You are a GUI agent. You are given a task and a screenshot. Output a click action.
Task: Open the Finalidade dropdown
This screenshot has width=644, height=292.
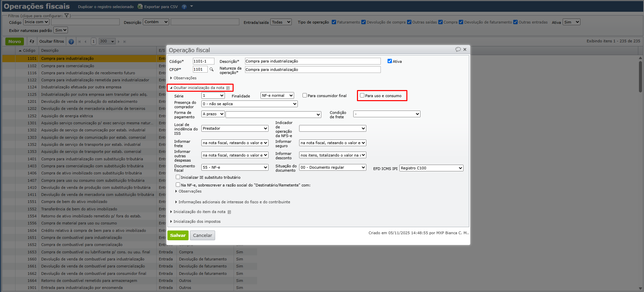pos(277,95)
